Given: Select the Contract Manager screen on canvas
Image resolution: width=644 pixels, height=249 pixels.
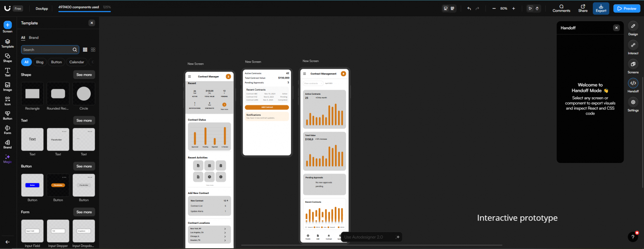Looking at the screenshot, I should (208, 160).
